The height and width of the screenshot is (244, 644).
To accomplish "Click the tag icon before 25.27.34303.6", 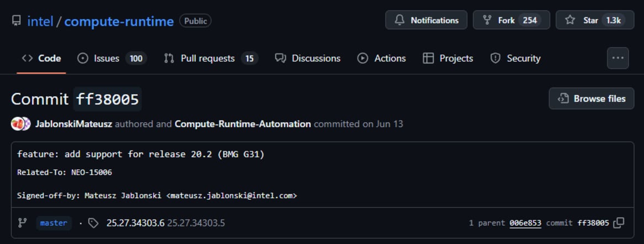I will (94, 223).
